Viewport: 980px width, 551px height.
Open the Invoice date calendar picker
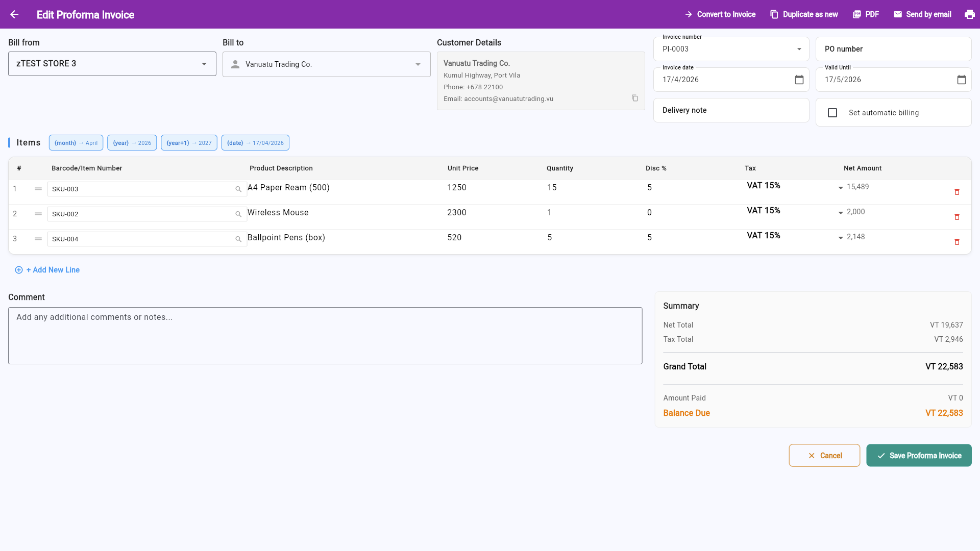[799, 80]
